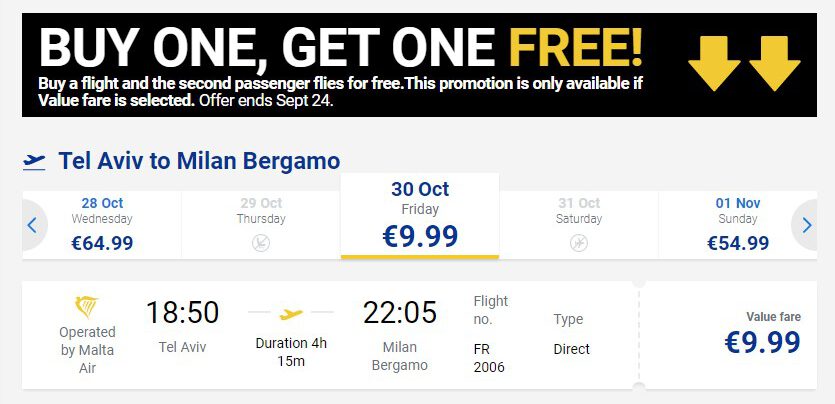Choose the 31 Oct Saturday date
The height and width of the screenshot is (404, 835).
pos(578,225)
